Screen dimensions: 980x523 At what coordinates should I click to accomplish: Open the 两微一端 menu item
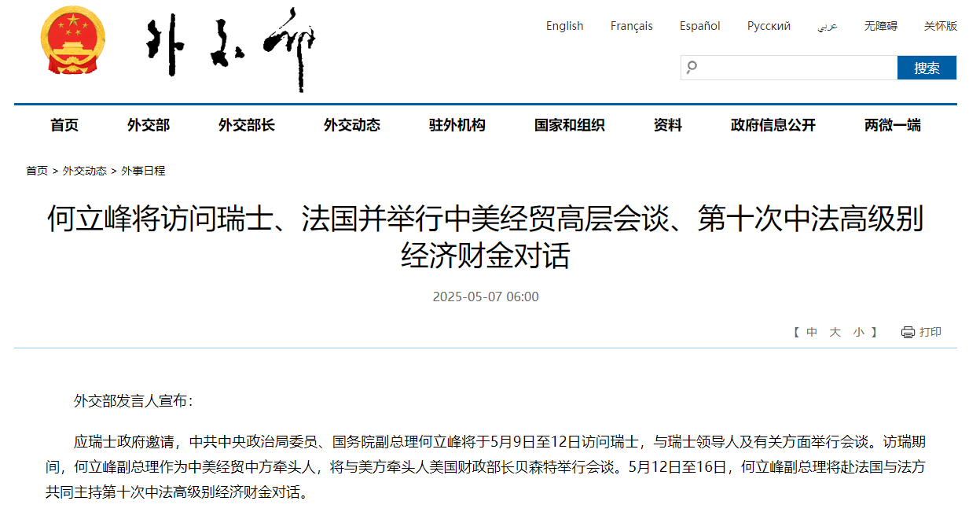(893, 125)
